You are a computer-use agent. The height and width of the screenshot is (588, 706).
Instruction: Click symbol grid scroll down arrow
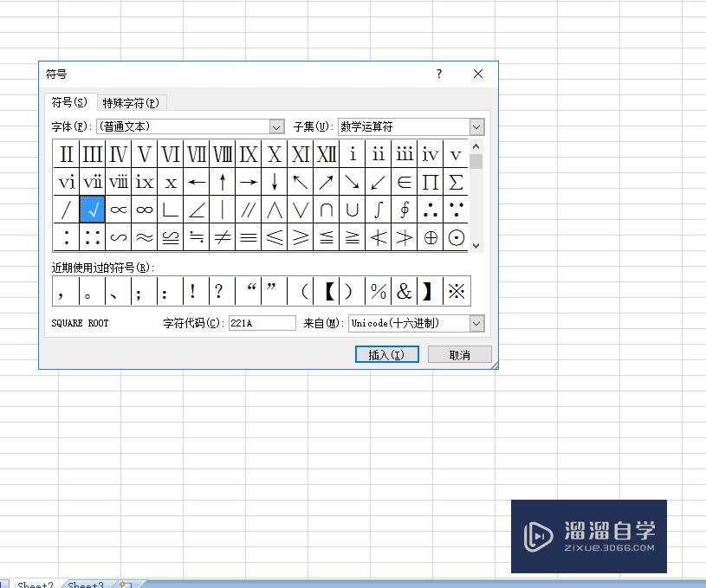[x=476, y=245]
